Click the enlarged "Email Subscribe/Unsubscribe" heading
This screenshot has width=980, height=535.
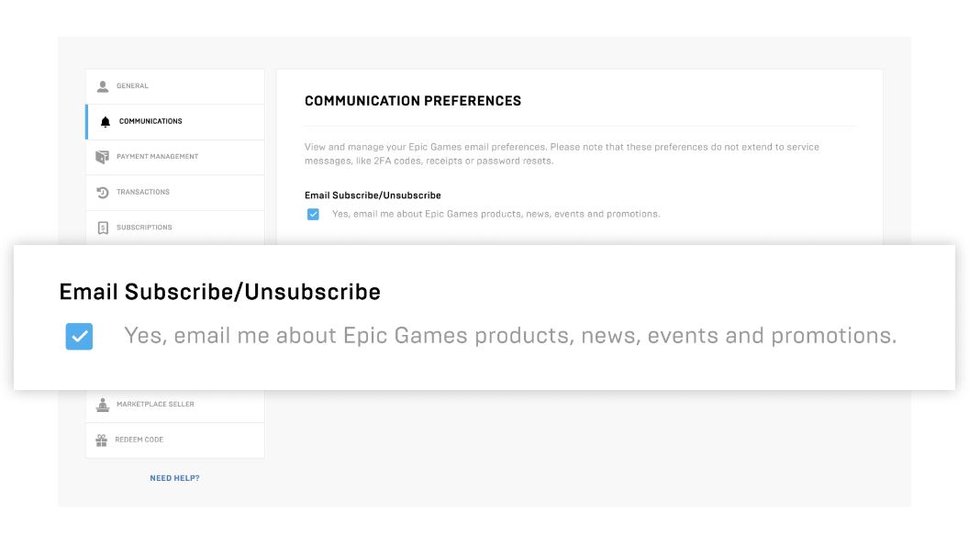click(220, 292)
